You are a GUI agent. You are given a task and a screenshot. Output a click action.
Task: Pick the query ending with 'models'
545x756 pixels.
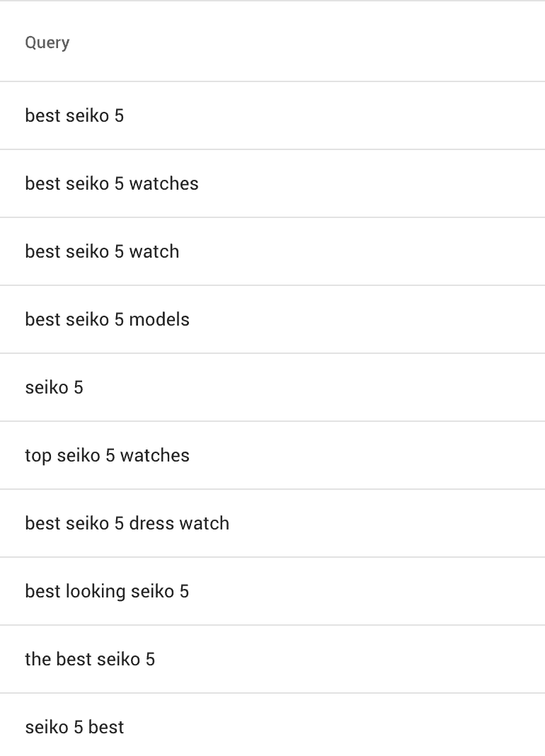(107, 320)
